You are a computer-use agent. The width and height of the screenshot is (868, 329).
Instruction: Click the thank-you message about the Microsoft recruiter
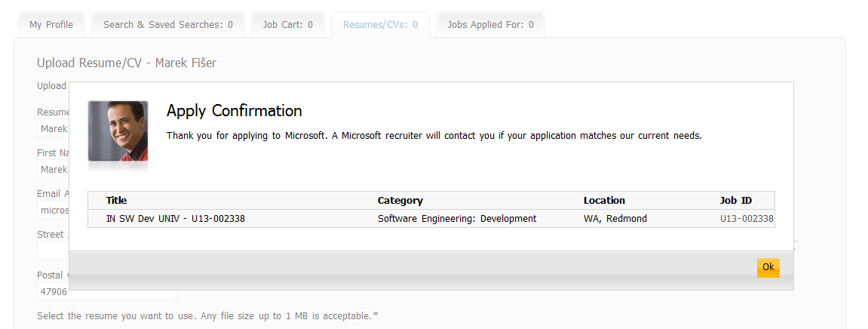434,136
